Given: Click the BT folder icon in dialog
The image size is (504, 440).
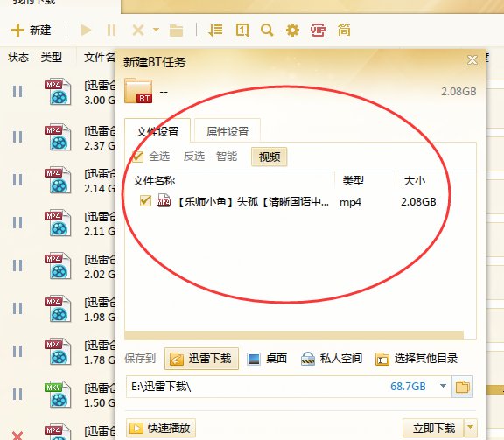Looking at the screenshot, I should coord(138,91).
